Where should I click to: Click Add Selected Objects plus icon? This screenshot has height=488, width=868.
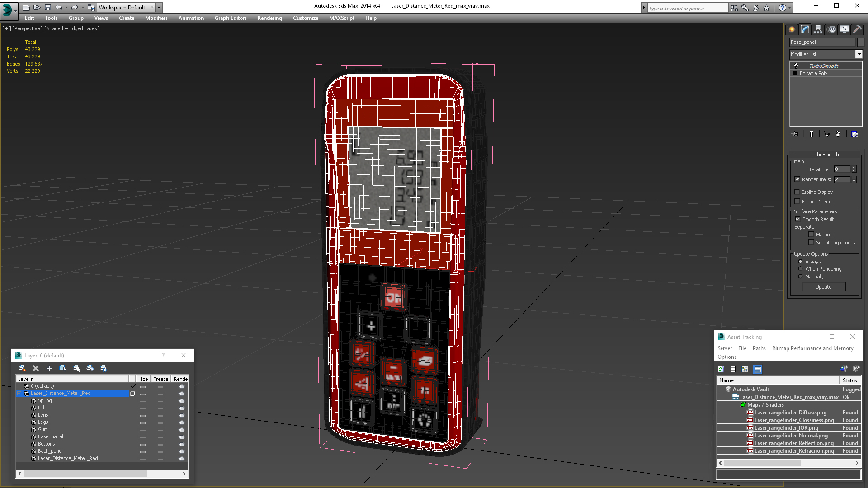point(49,368)
